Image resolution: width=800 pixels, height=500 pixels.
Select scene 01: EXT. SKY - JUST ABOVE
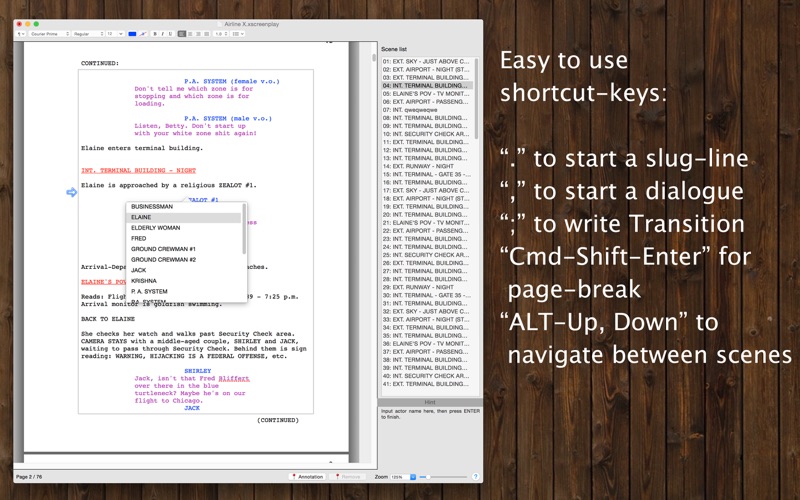(426, 61)
